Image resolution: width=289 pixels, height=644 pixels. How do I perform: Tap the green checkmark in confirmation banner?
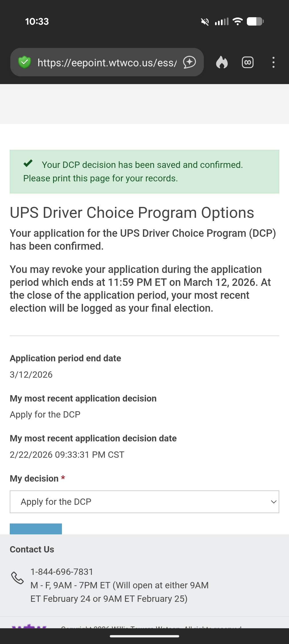click(x=28, y=164)
